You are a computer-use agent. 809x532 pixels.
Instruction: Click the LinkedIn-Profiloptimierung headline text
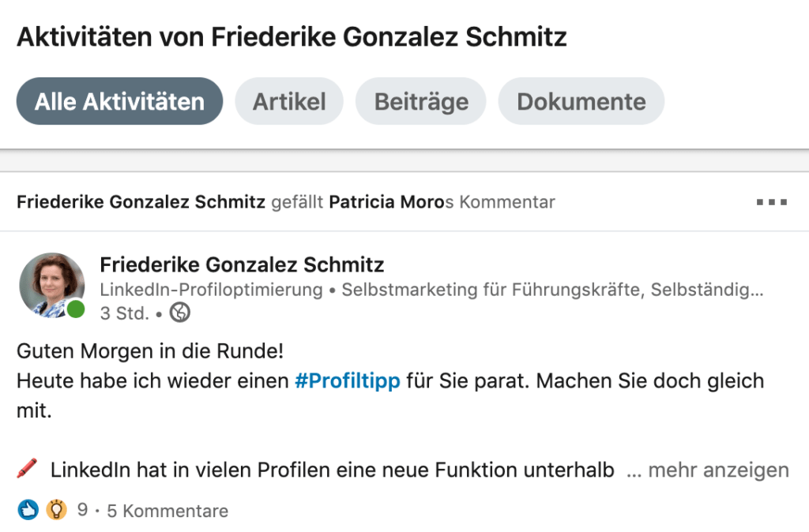(x=211, y=290)
